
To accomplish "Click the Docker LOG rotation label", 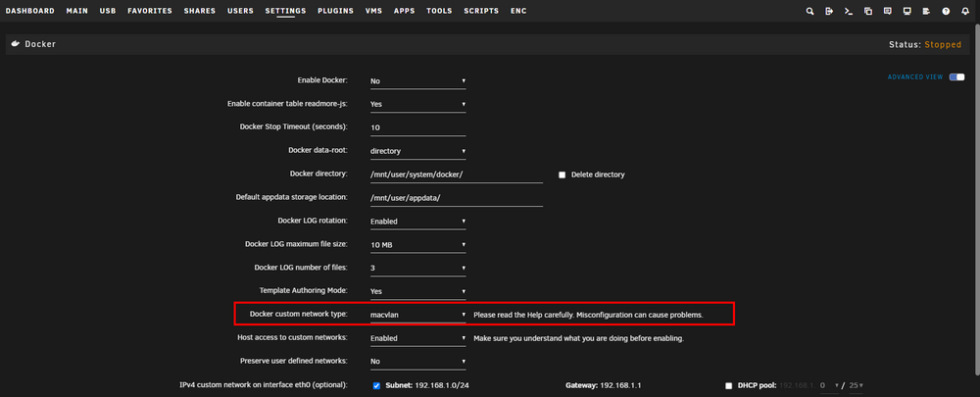I will click(x=313, y=221).
